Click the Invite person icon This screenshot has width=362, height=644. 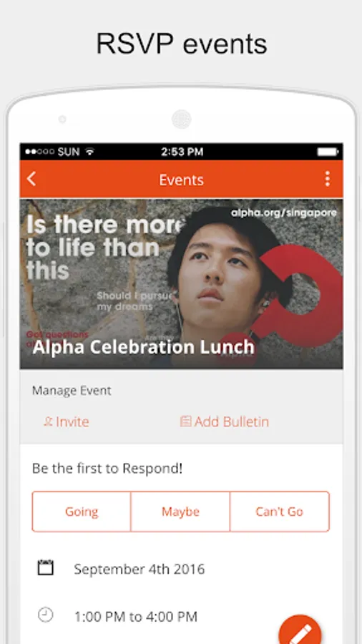click(x=48, y=421)
